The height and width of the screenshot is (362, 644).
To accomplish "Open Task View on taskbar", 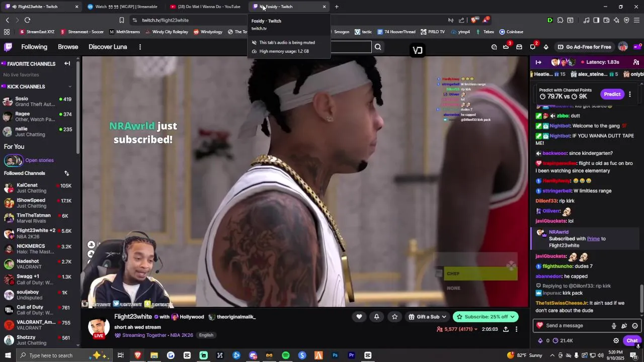I will coord(121,355).
